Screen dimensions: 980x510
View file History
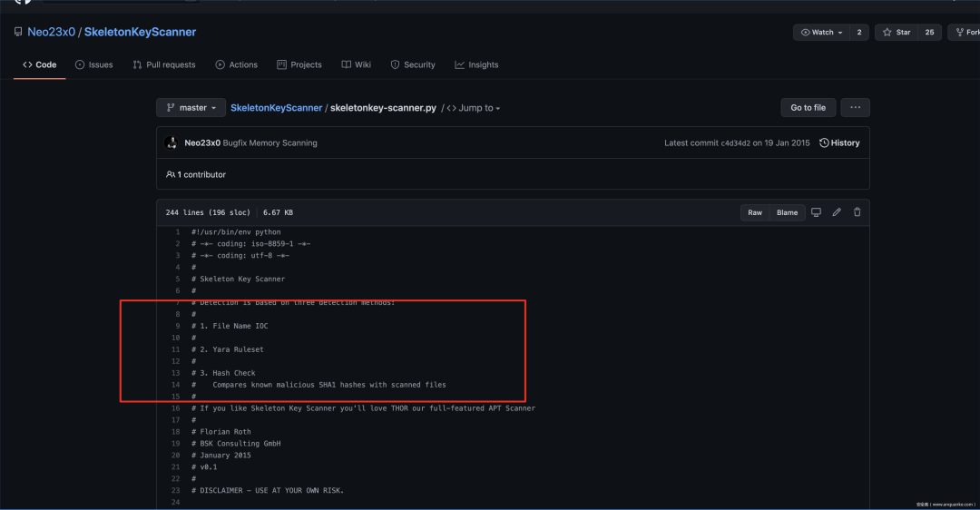coord(839,143)
